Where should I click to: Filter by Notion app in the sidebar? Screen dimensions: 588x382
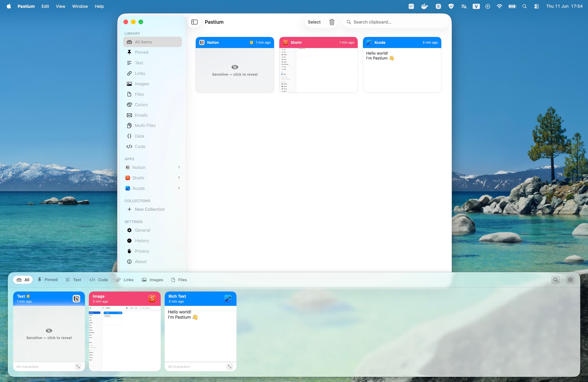point(152,167)
